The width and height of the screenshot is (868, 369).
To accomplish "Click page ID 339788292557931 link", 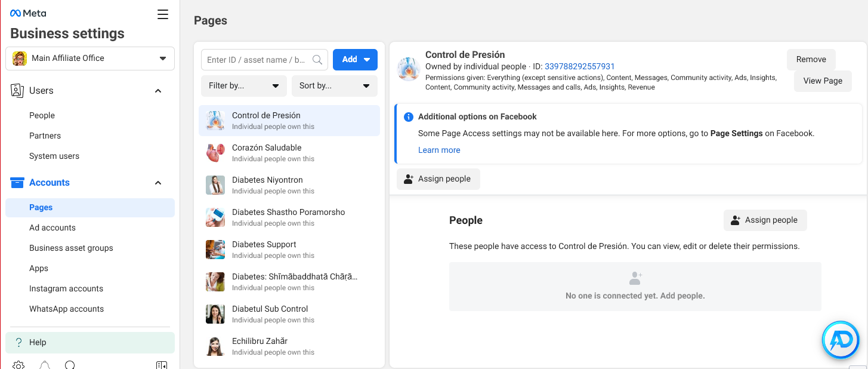I will (579, 66).
